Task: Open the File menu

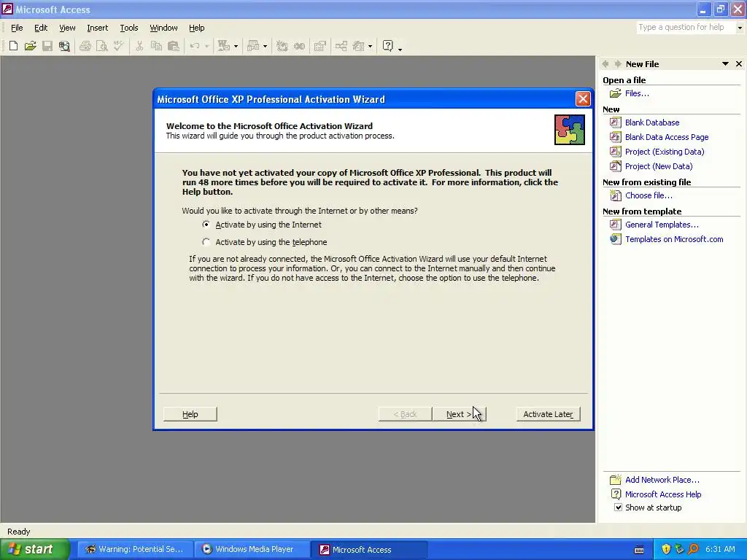Action: [17, 28]
